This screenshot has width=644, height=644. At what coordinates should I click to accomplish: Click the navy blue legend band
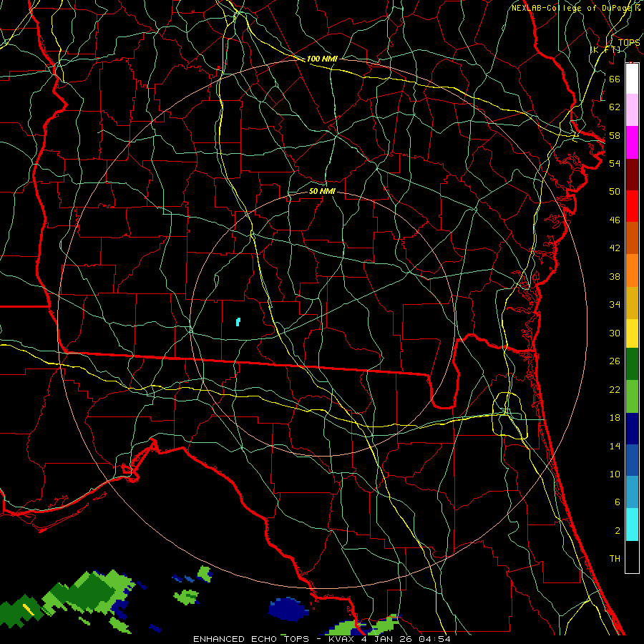tap(632, 429)
